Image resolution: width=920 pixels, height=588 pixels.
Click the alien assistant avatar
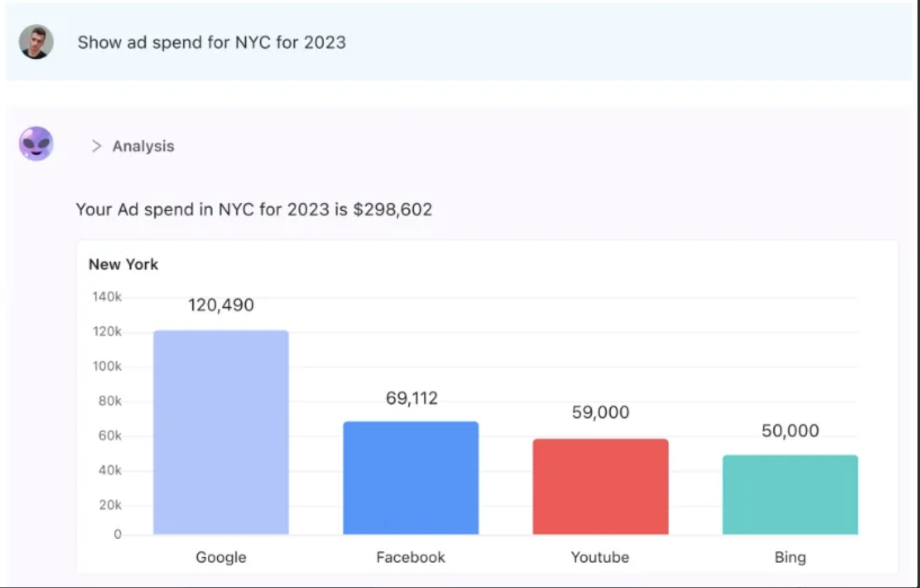pos(36,144)
